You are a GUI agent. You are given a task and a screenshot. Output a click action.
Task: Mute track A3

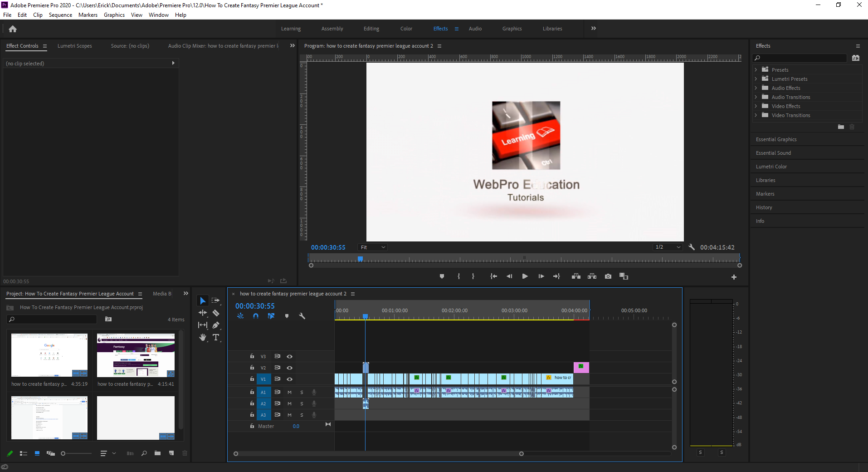tap(289, 415)
